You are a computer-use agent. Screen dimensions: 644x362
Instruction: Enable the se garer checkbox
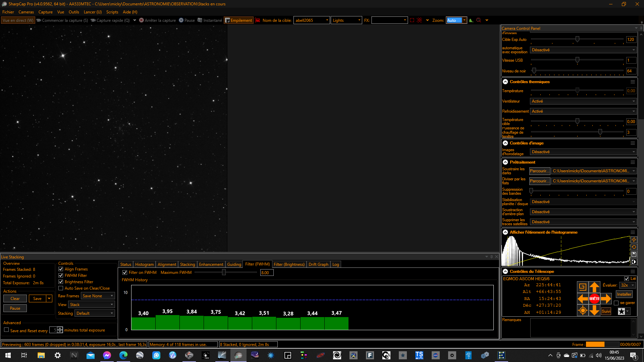[616, 303]
